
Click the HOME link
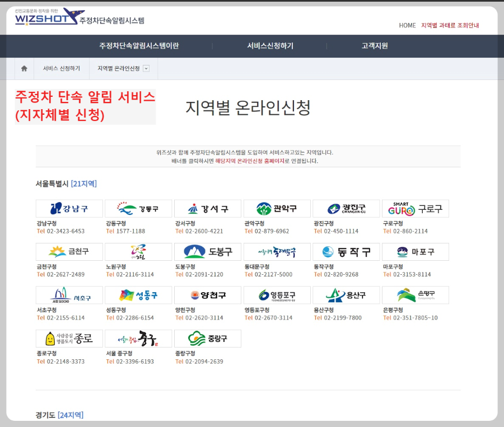tap(407, 25)
